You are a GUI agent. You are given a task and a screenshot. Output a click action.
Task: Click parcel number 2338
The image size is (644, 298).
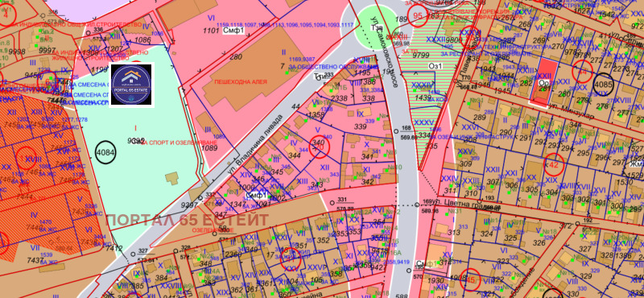pos(339,98)
